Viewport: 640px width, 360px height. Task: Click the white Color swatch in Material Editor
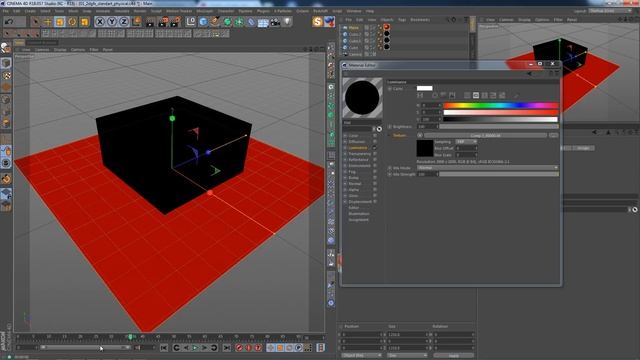[x=424, y=88]
